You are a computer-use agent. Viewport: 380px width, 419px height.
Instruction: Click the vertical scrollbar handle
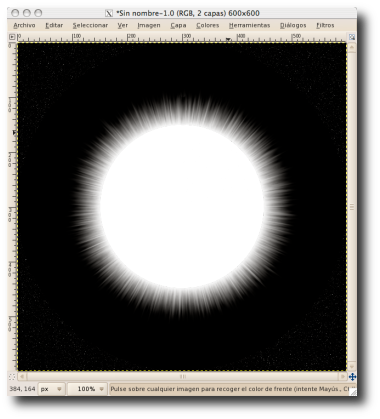pyautogui.click(x=352, y=207)
